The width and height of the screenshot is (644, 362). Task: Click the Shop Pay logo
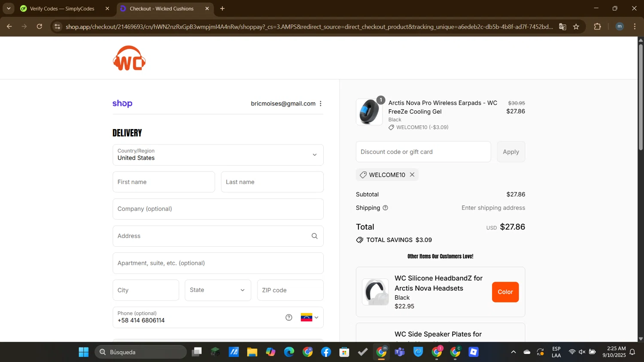coord(122,104)
